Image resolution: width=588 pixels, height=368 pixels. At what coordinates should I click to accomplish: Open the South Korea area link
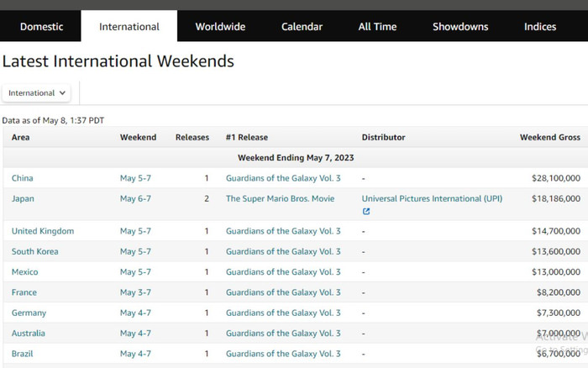(x=35, y=252)
